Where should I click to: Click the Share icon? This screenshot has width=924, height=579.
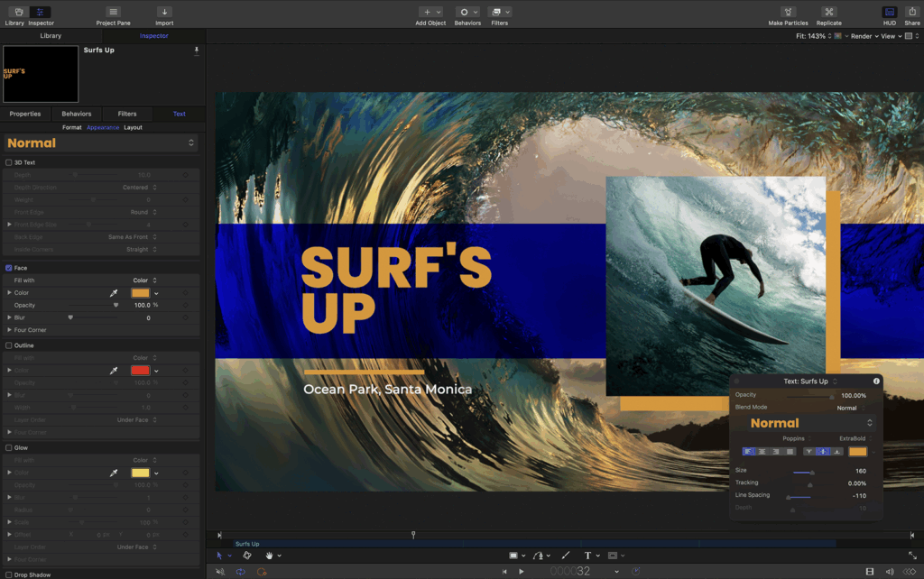pos(911,13)
